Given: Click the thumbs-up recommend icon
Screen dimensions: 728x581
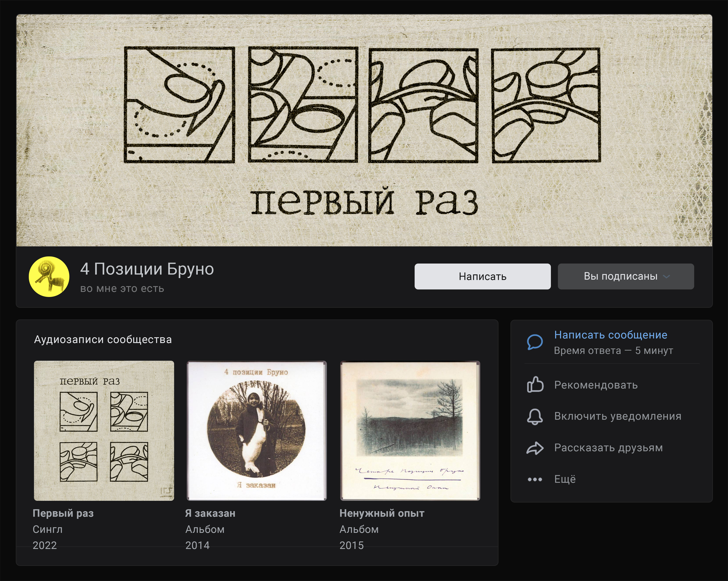Looking at the screenshot, I should 535,385.
